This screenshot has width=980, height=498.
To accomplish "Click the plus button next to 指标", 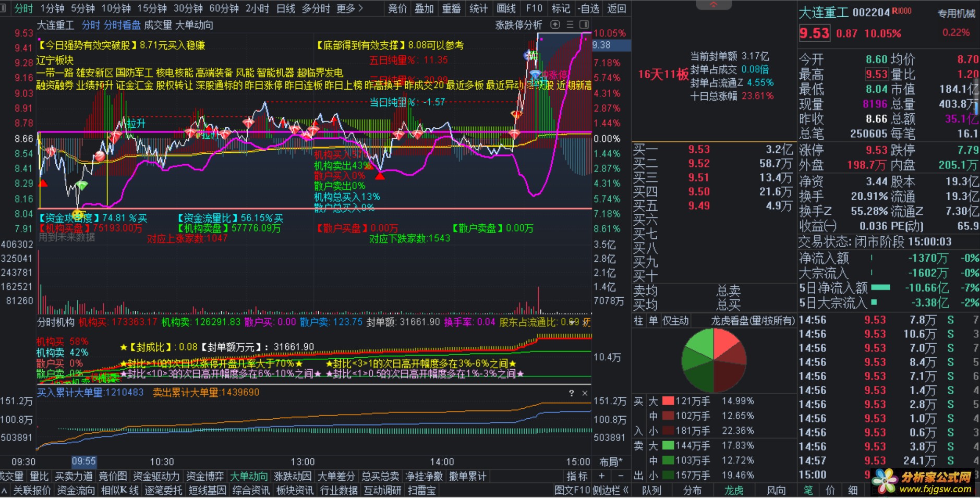I will coord(601,476).
